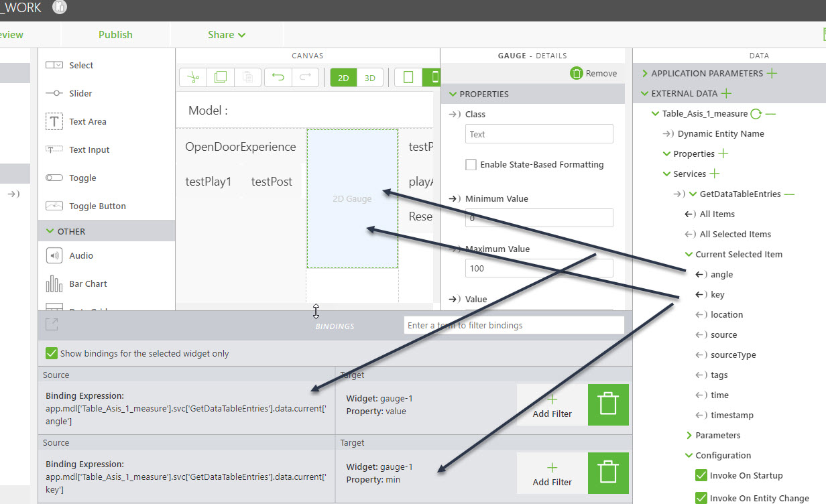Viewport: 826px width, 504px height.
Task: Enable State-Based Formatting for the gauge
Action: tap(470, 164)
